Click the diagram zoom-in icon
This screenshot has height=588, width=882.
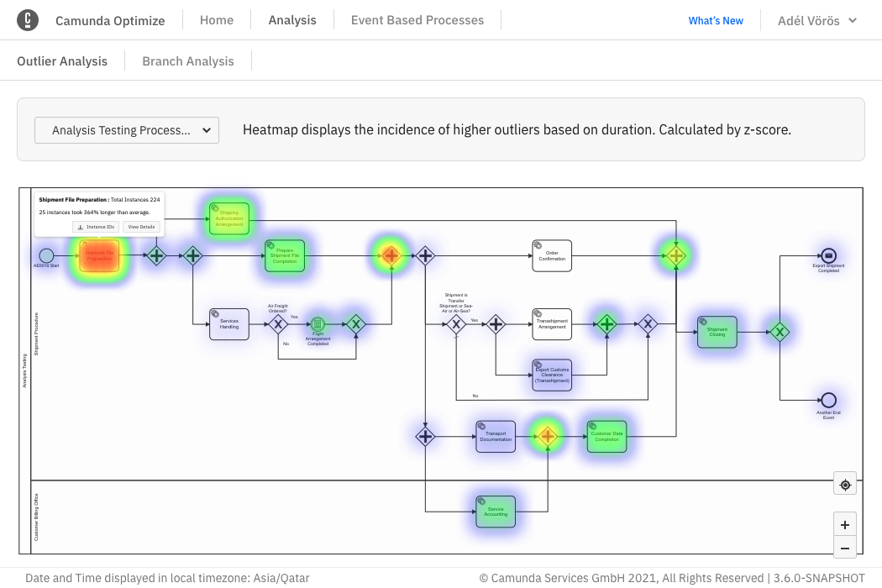pos(844,524)
